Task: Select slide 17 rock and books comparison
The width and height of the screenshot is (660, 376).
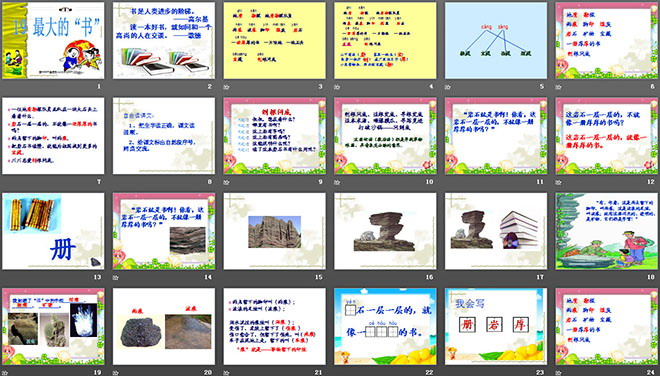Action: (496, 231)
